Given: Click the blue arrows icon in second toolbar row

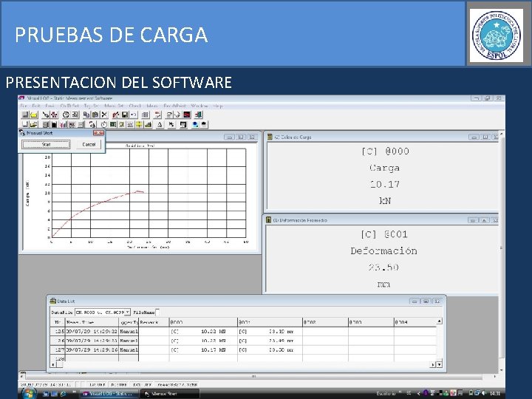Looking at the screenshot, I should pyautogui.click(x=195, y=125).
